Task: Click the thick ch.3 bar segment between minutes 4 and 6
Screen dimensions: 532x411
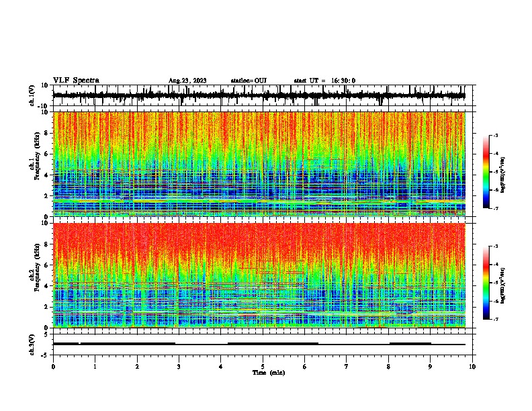Action: click(273, 344)
